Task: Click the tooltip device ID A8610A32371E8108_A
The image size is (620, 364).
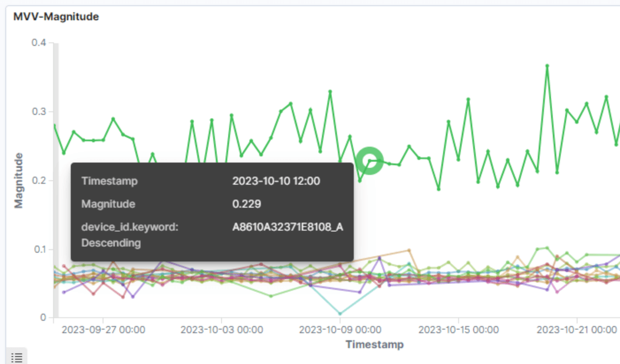Action: pos(287,227)
